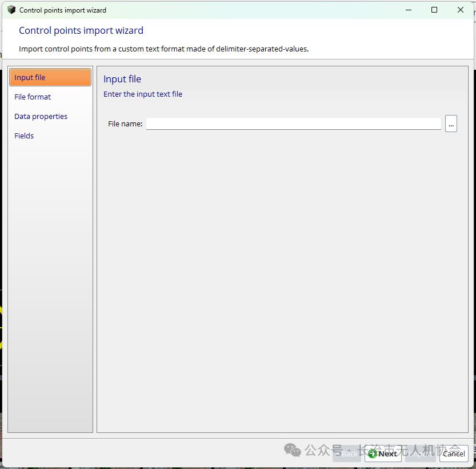Open the File format step

pos(33,97)
